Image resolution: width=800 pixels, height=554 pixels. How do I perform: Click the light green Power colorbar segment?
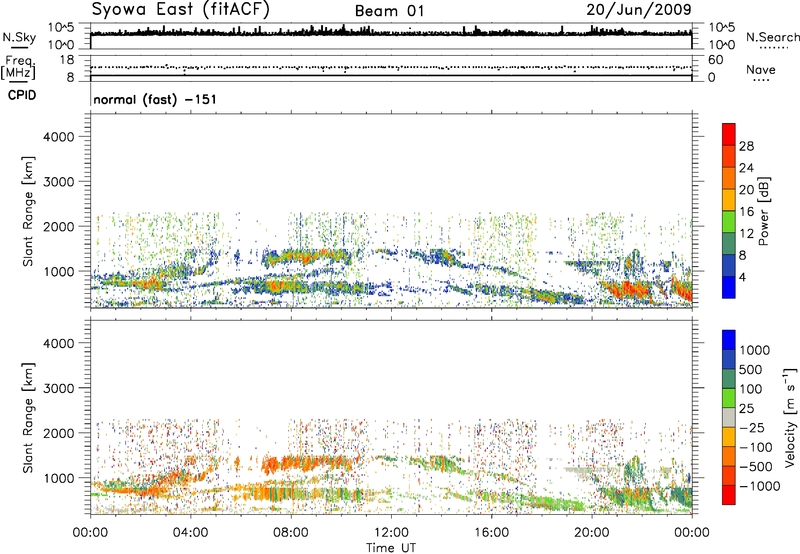(x=729, y=221)
